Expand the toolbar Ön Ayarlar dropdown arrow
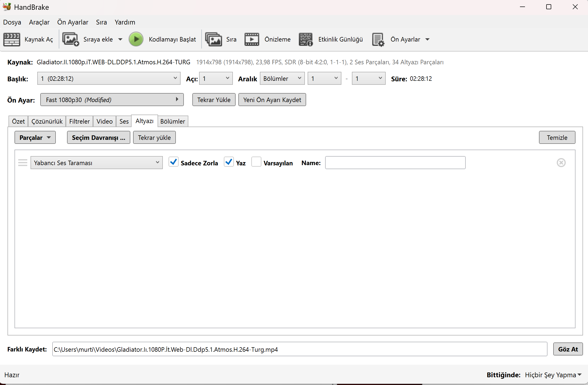This screenshot has height=385, width=588. 427,40
